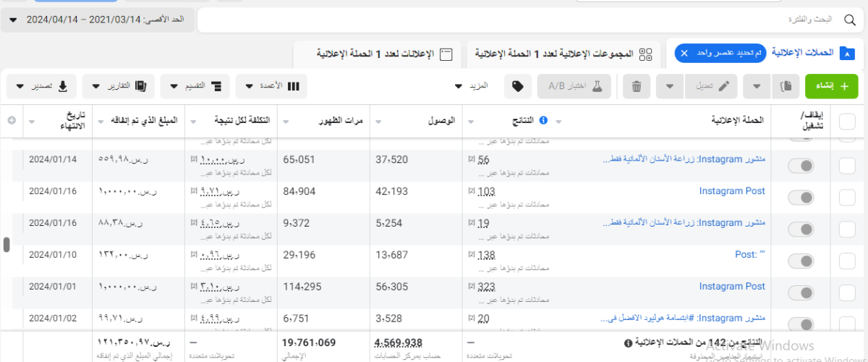Open the dropdown arrow next to duplicate icon
This screenshot has height=362, width=868.
757,86
